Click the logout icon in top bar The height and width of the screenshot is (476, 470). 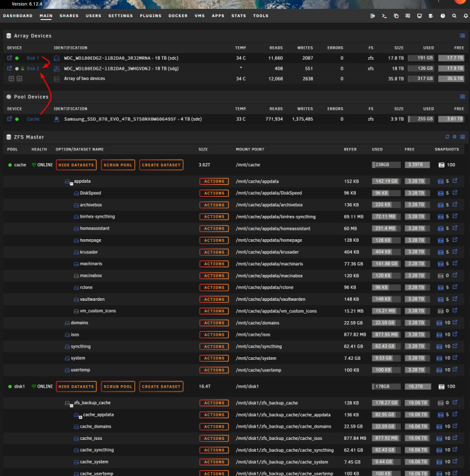(372, 16)
